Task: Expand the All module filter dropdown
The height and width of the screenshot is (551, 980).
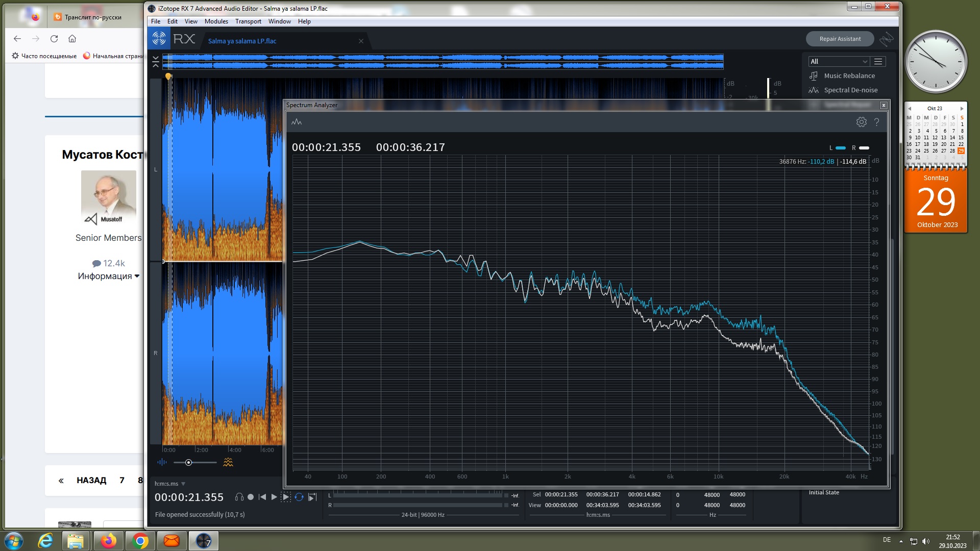Action: click(x=839, y=61)
